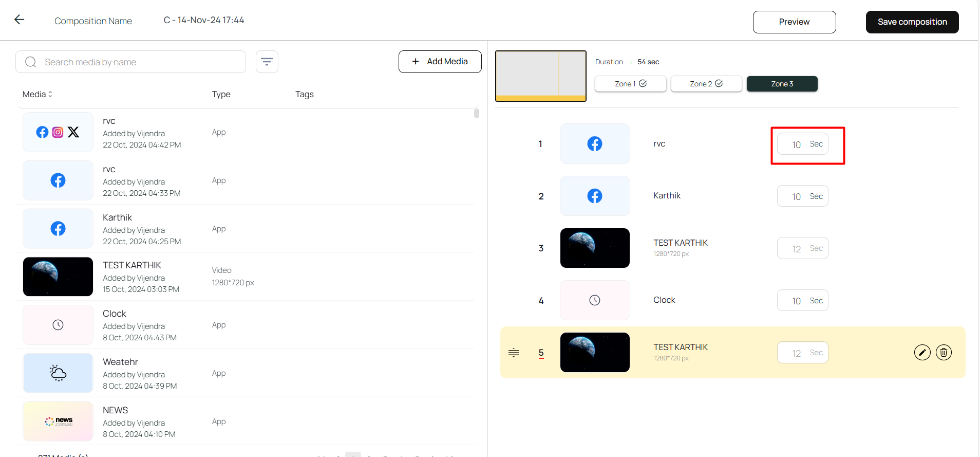
Task: Open the media filter icon
Action: [267, 62]
